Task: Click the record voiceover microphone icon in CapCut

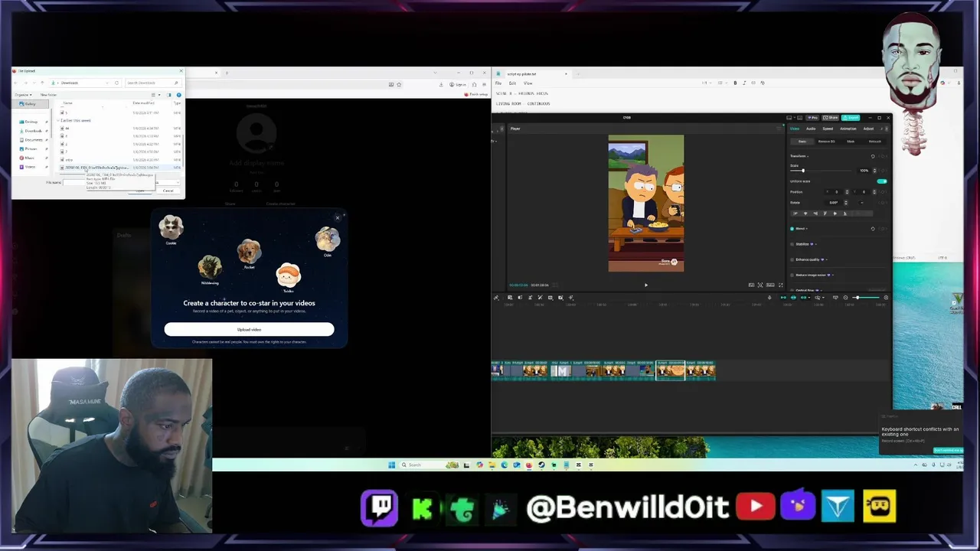Action: [x=769, y=298]
